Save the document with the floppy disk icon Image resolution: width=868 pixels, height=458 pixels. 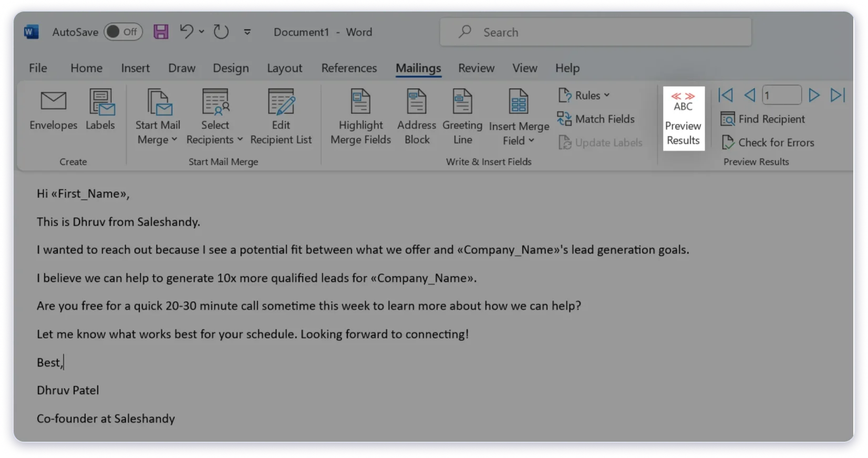[x=161, y=32]
